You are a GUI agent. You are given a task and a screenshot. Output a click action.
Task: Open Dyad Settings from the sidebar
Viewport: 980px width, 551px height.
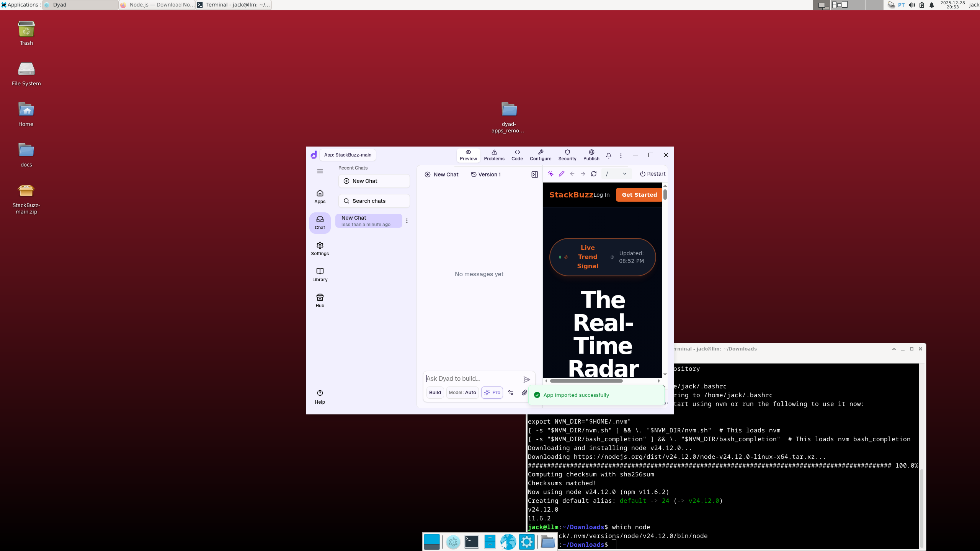click(x=320, y=249)
